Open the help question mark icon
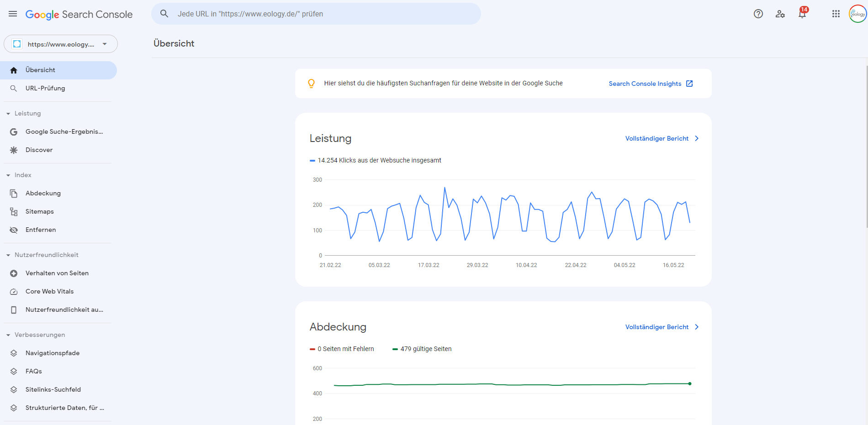The width and height of the screenshot is (868, 425). click(758, 14)
